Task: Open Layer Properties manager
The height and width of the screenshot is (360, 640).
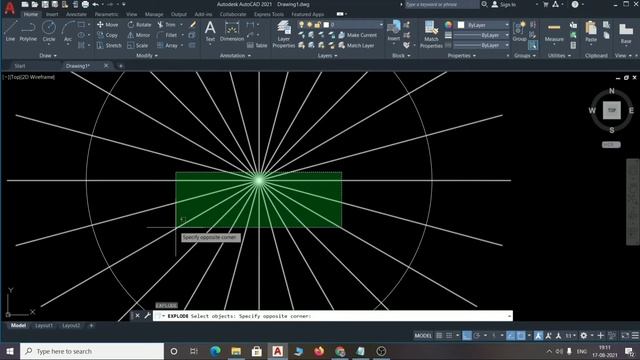Action: coord(284,34)
